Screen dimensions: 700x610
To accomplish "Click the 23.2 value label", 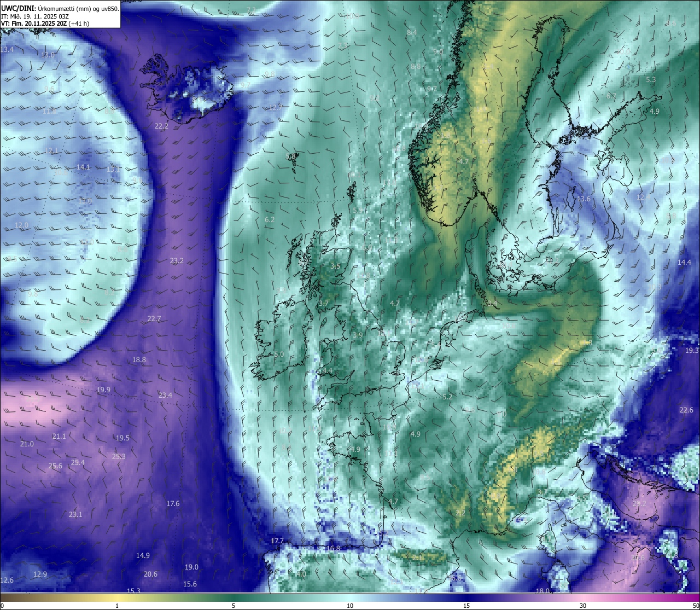I will [177, 261].
